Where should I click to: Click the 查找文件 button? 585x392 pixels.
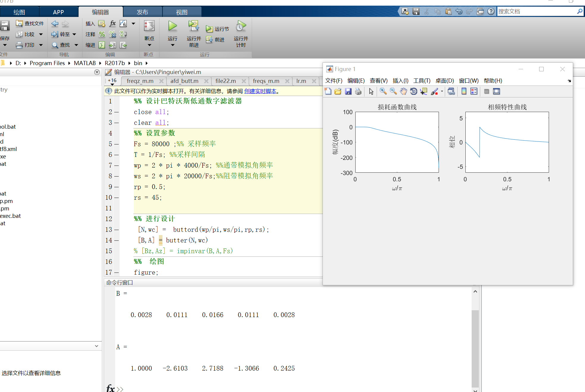(x=30, y=23)
